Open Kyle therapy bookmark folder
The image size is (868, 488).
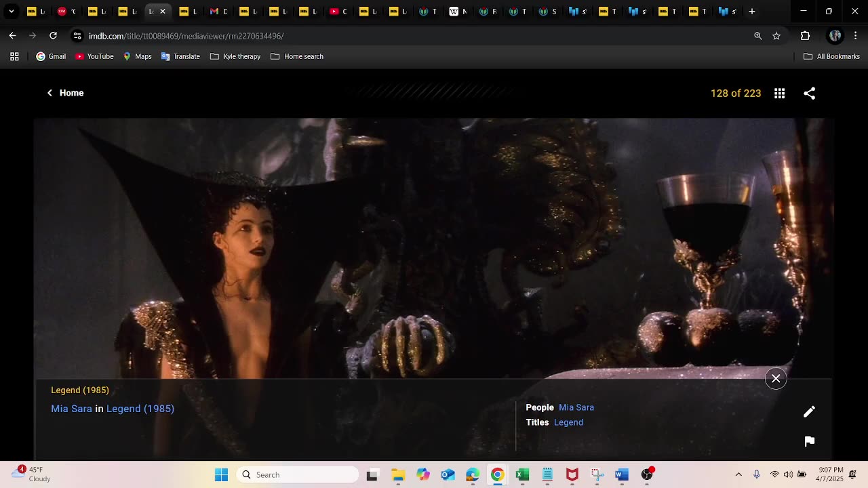235,56
